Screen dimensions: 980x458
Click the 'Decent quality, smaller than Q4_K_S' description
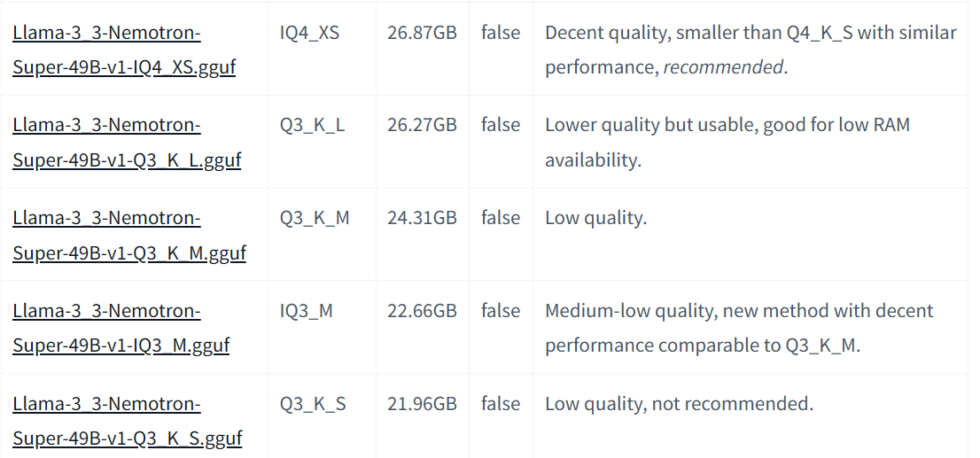click(751, 50)
